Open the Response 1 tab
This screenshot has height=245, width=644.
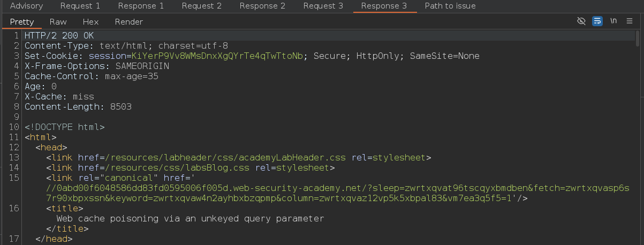coord(141,6)
